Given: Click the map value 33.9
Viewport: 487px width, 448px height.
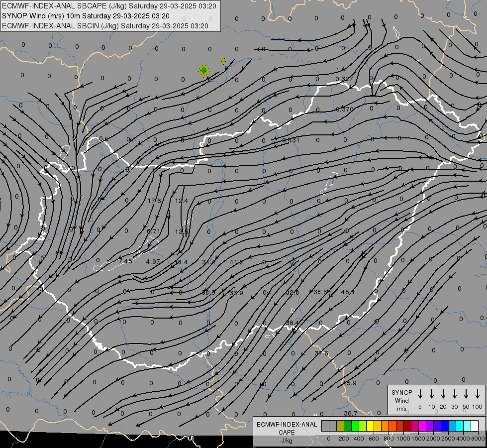Looking at the screenshot, I should 236,293.
